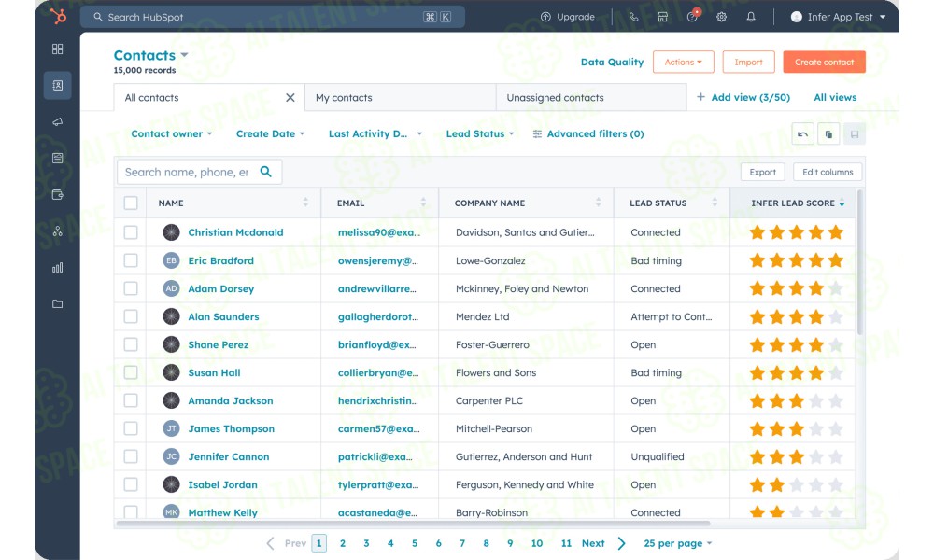Click the undo arrow view button
The height and width of the screenshot is (560, 934).
tap(802, 133)
